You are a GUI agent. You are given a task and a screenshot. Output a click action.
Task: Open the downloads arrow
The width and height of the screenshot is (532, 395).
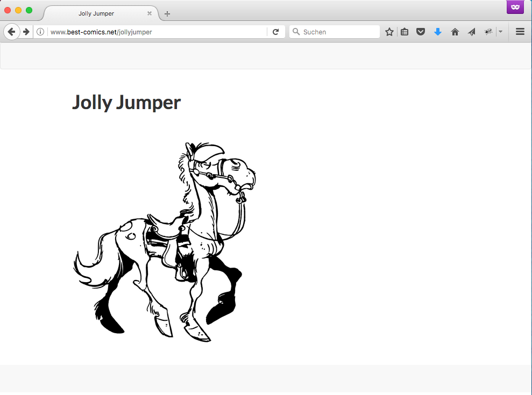click(x=438, y=32)
